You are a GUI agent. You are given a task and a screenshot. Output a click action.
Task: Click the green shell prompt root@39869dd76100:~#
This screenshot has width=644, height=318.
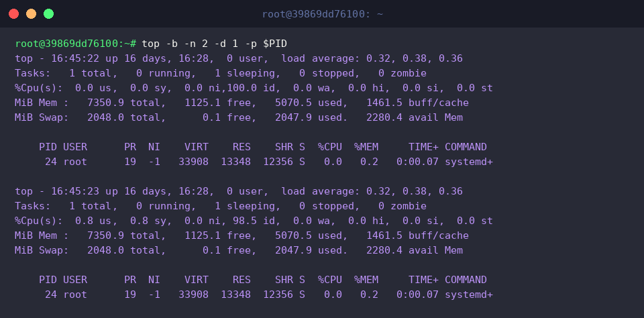click(76, 44)
